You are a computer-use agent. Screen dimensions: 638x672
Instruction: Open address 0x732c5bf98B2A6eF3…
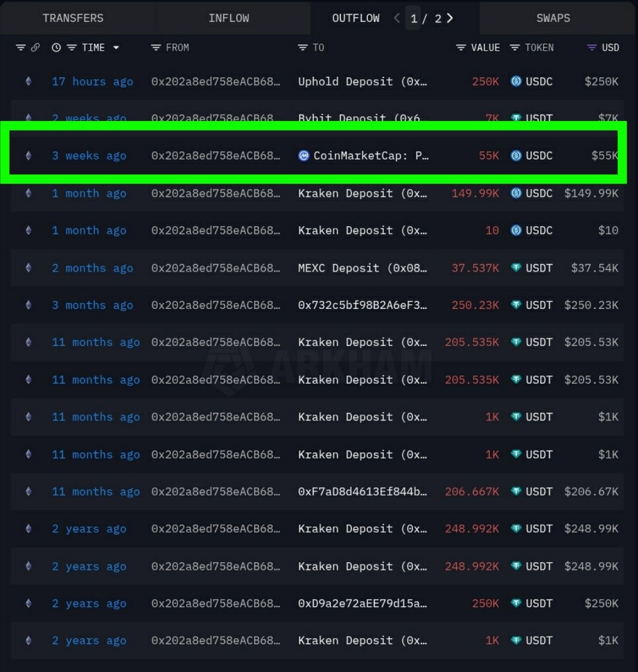[x=363, y=305]
